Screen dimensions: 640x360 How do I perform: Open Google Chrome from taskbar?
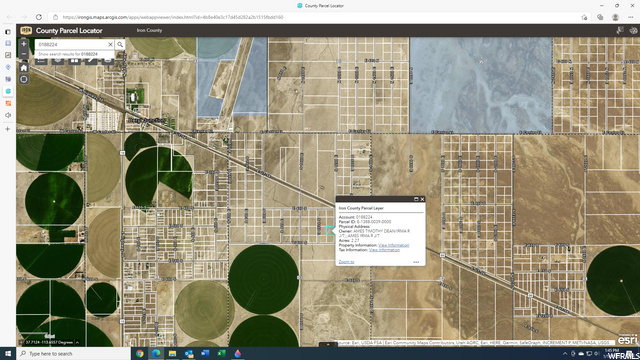tap(140, 353)
